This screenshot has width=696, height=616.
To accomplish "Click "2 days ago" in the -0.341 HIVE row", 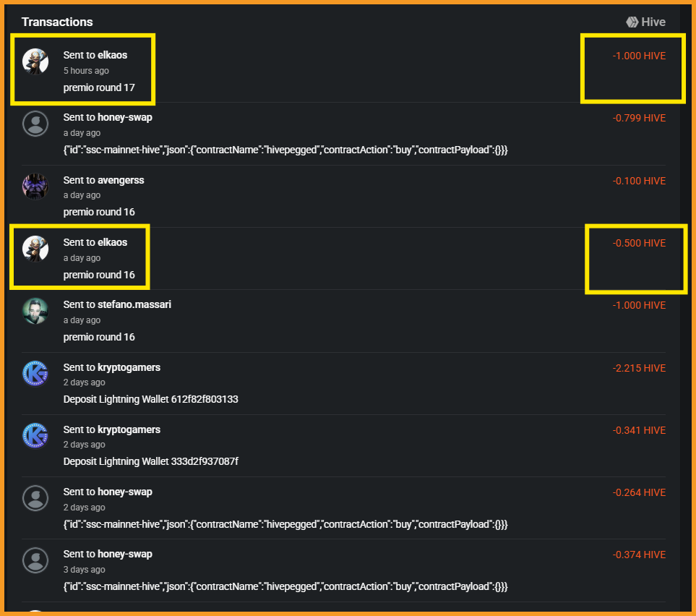I will coord(85,444).
